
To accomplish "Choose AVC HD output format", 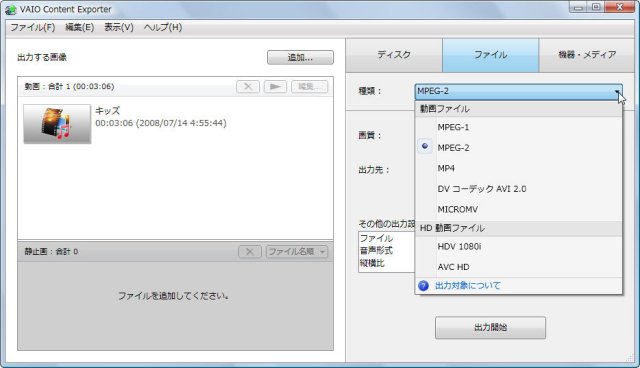I will pyautogui.click(x=519, y=267).
